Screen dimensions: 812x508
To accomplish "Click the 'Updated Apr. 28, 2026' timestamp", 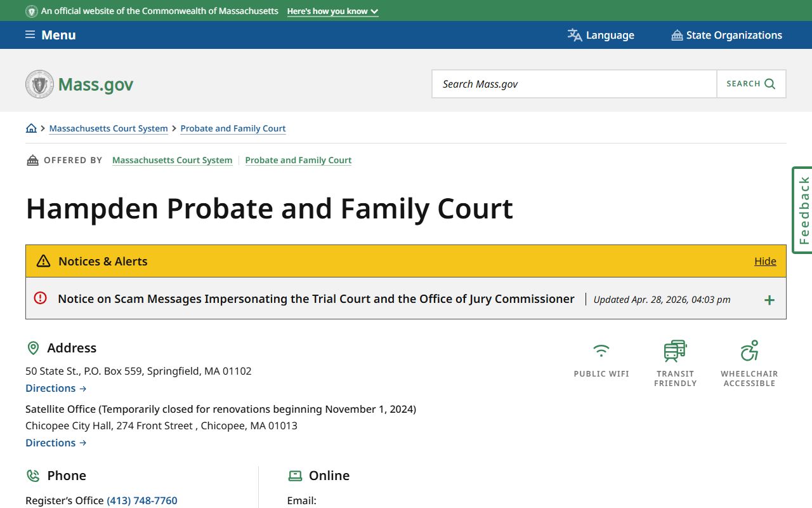I will [x=662, y=300].
